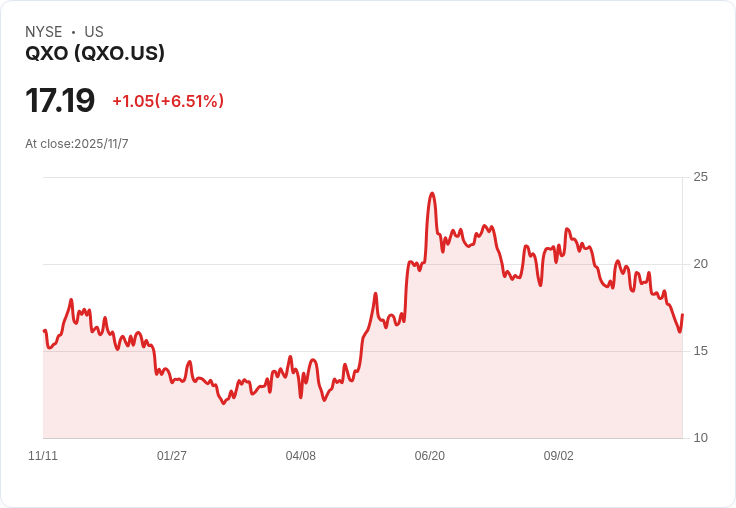736x508 pixels.
Task: Select the 25 value on the price axis
Action: [x=700, y=177]
